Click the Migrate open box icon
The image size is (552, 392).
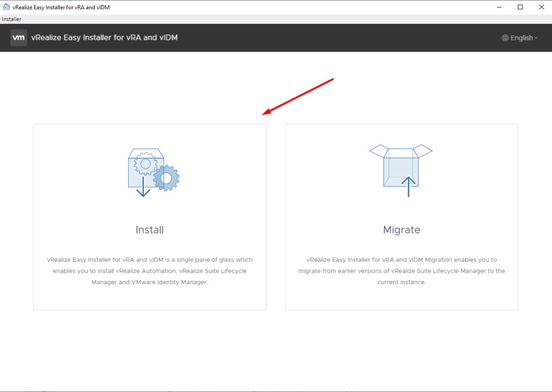401,170
